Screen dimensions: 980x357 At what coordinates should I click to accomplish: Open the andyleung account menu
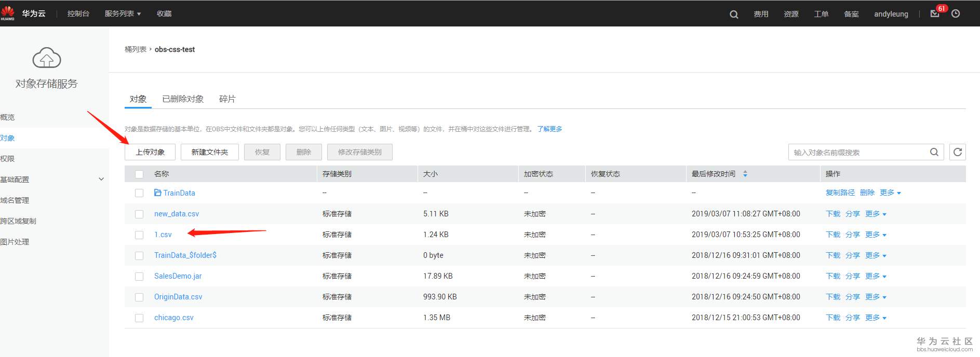[891, 14]
